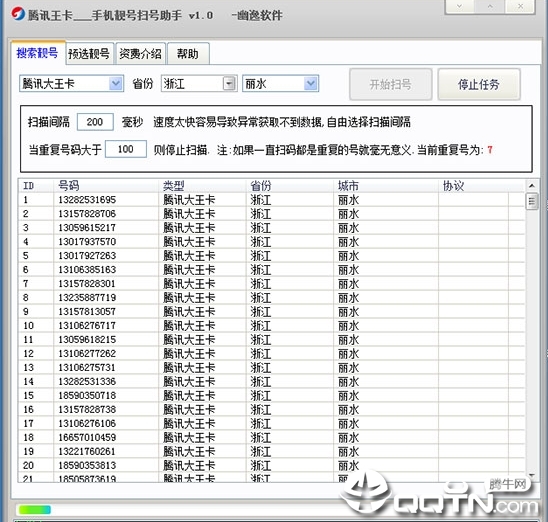The height and width of the screenshot is (522, 548).
Task: Open the 帮助 tab
Action: click(x=188, y=54)
